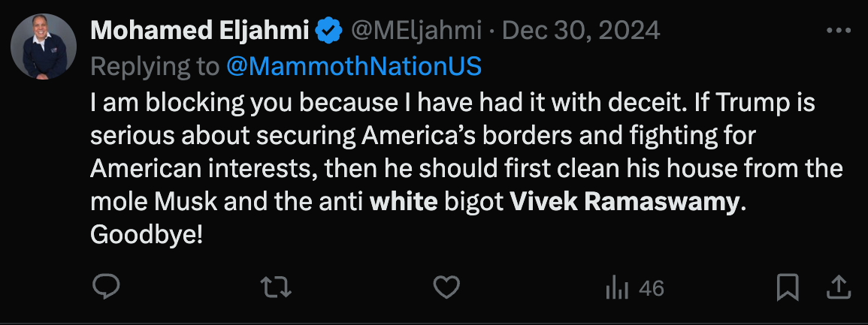Go to the @MammothNationUS profile link
Viewport: 868px width, 325px height.
pyautogui.click(x=353, y=66)
